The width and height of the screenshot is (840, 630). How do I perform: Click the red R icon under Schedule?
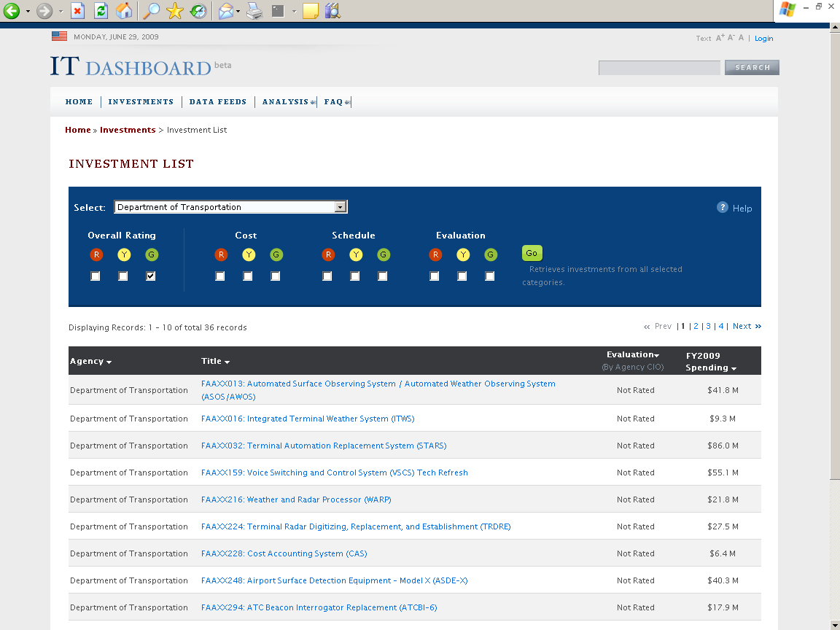coord(328,254)
